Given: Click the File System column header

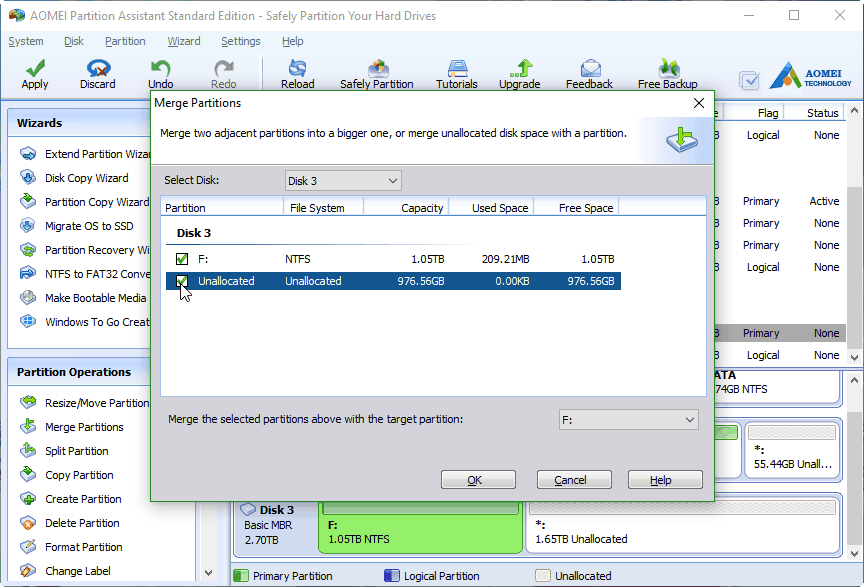Looking at the screenshot, I should point(323,208).
